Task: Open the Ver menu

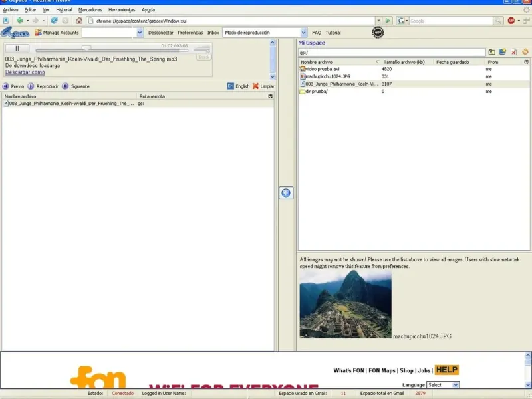Action: pos(46,10)
